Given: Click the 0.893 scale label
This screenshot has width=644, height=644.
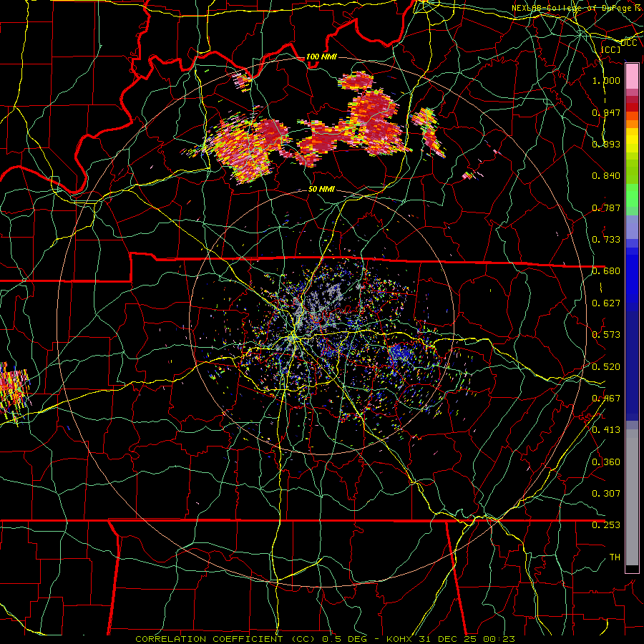Looking at the screenshot, I should click(606, 144).
